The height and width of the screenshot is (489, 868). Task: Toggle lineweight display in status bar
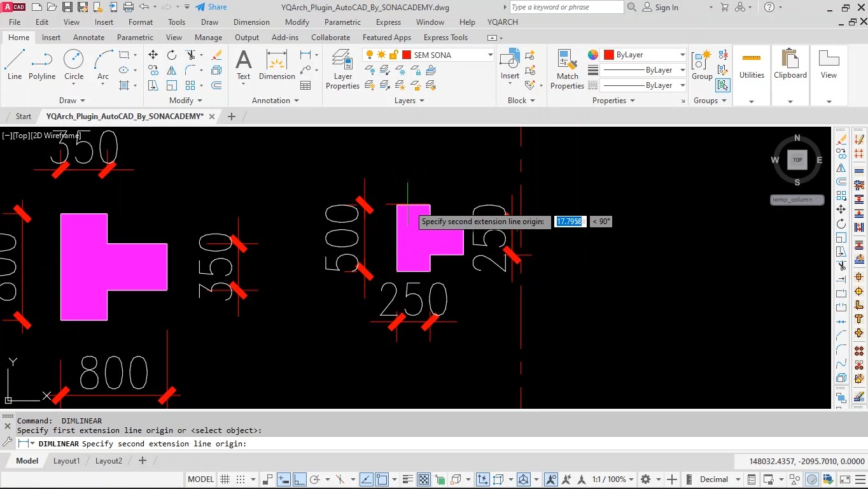(409, 479)
